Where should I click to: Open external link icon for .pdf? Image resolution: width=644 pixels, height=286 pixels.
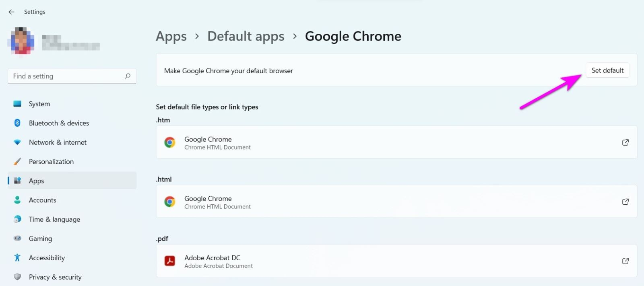point(625,261)
